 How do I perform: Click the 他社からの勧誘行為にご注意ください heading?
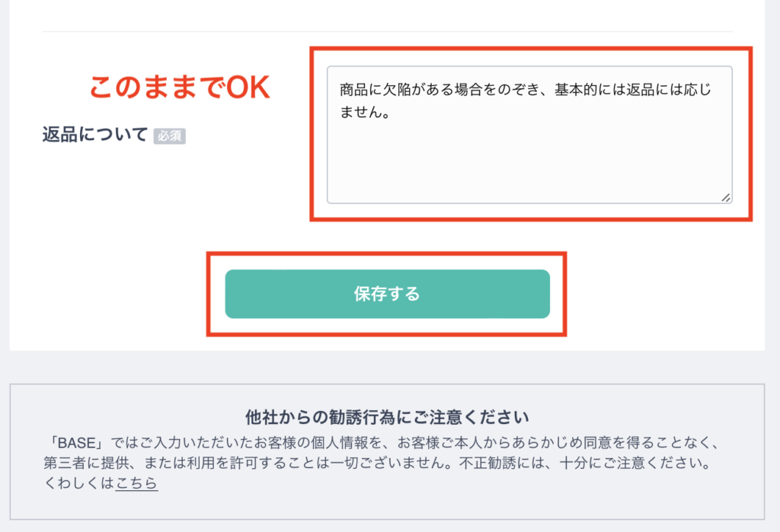(x=387, y=417)
